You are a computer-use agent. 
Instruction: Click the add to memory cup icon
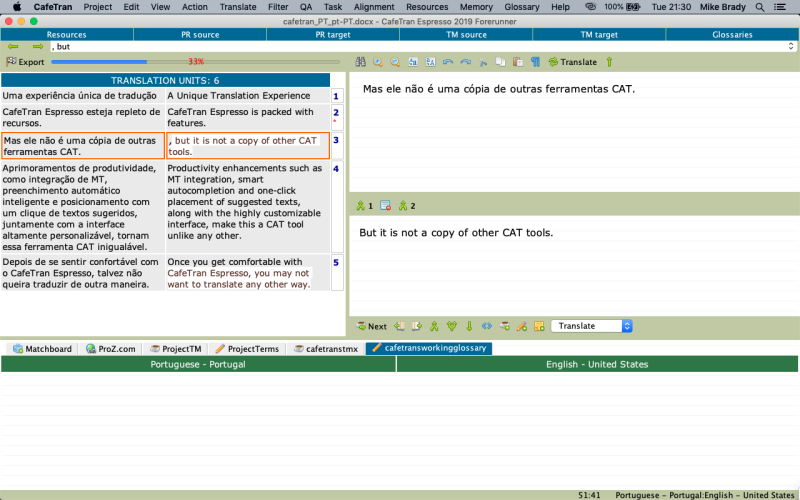pos(505,326)
